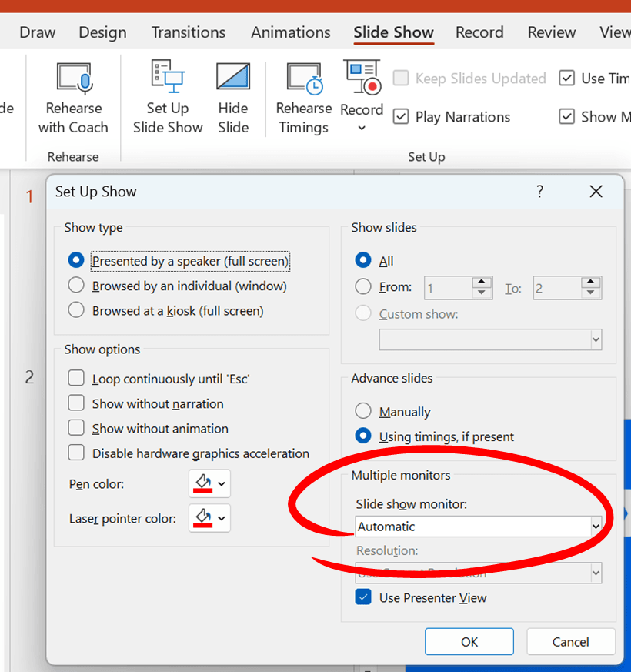This screenshot has height=672, width=631.
Task: Confirm settings with the OK button
Action: (469, 641)
